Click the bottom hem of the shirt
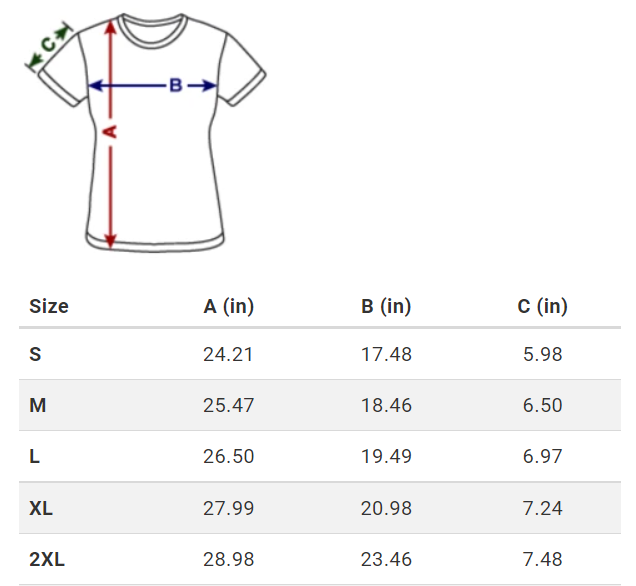 (x=155, y=243)
